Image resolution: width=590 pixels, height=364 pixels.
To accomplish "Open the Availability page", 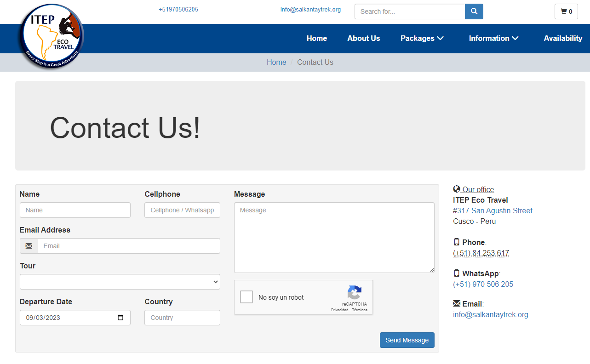I will click(x=563, y=38).
